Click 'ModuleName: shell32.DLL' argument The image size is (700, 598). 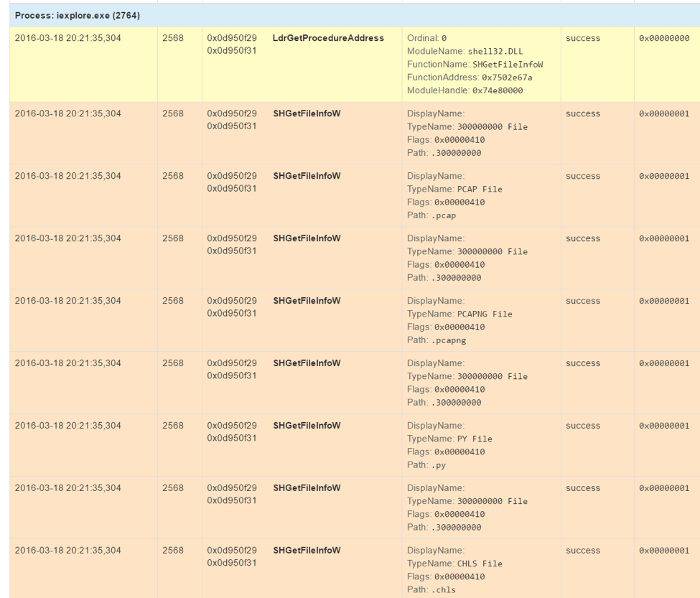point(465,51)
